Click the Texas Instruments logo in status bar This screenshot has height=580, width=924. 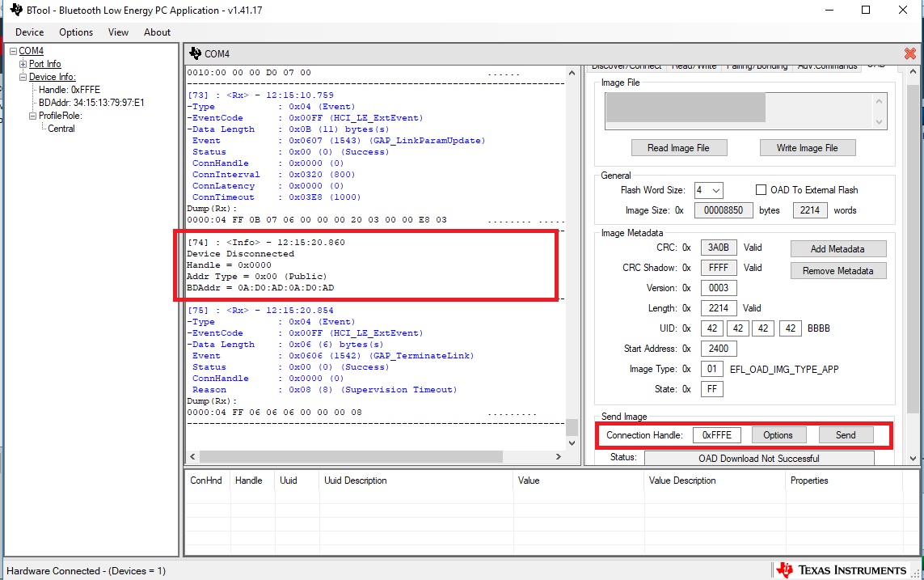tap(841, 570)
